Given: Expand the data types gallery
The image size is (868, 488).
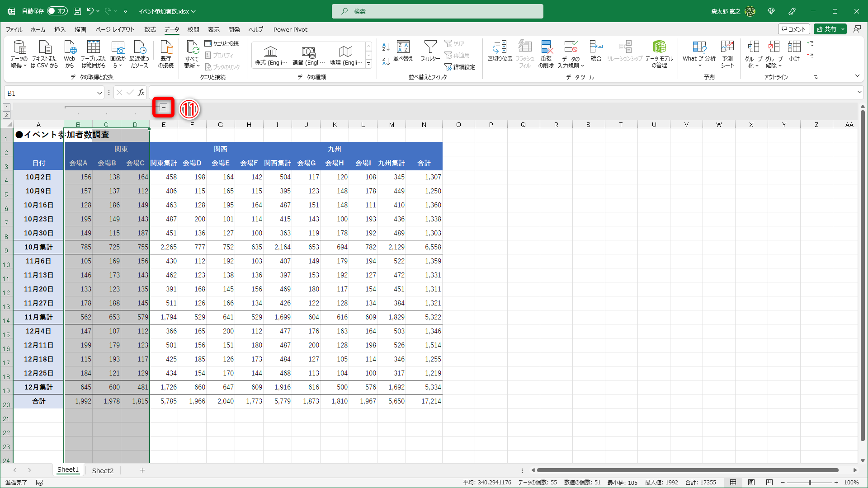Looking at the screenshot, I should coord(369,64).
